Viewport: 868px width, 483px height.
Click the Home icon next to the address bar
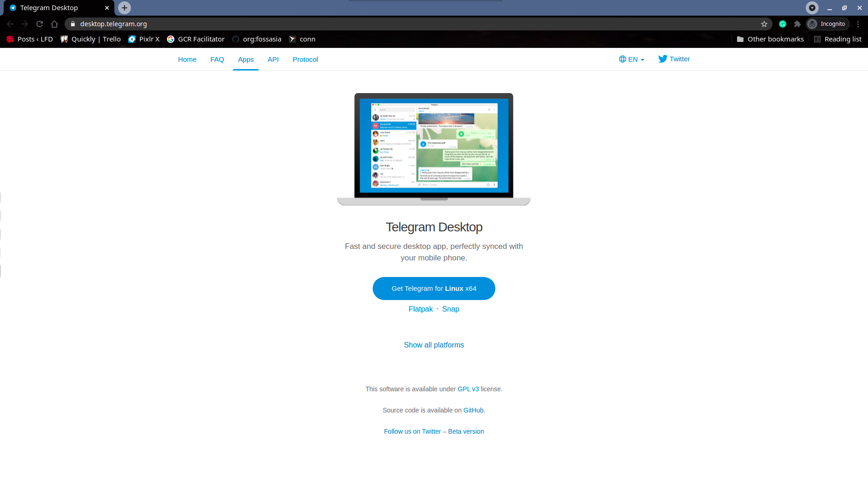point(55,24)
